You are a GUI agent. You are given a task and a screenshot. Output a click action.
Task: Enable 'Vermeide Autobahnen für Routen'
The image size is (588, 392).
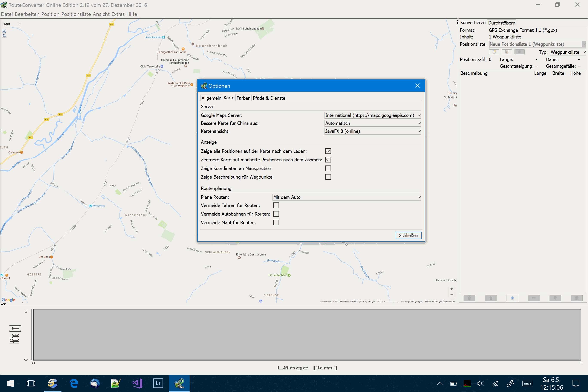(x=276, y=214)
